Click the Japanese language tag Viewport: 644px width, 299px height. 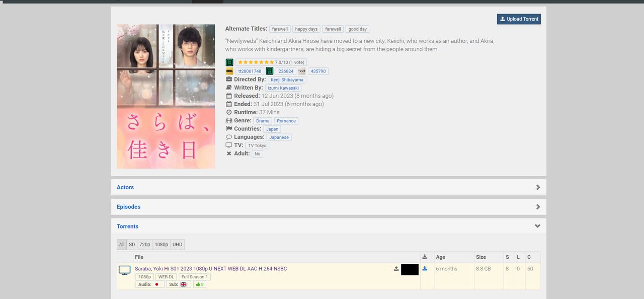coord(279,137)
